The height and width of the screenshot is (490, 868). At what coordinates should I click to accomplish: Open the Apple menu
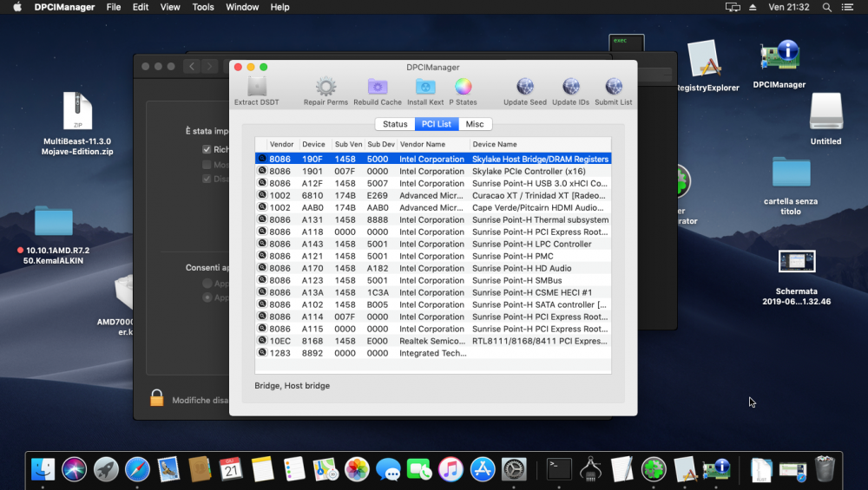[17, 7]
